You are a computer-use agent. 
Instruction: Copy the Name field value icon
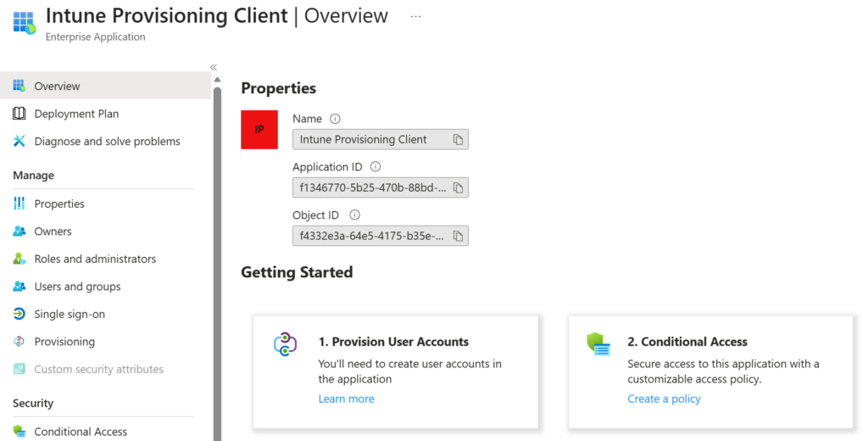click(x=458, y=140)
